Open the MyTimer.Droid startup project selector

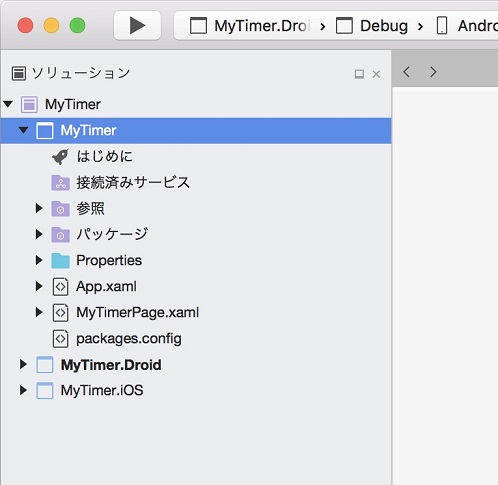[251, 26]
